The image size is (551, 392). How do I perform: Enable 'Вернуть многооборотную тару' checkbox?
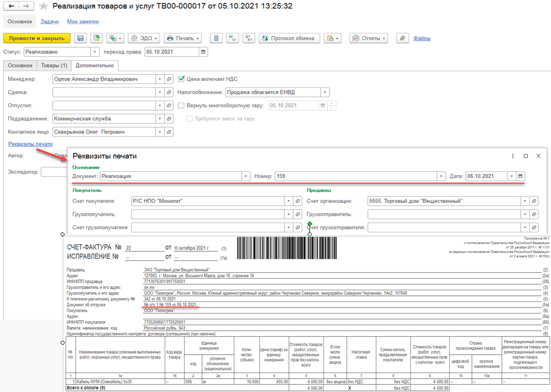click(x=181, y=106)
